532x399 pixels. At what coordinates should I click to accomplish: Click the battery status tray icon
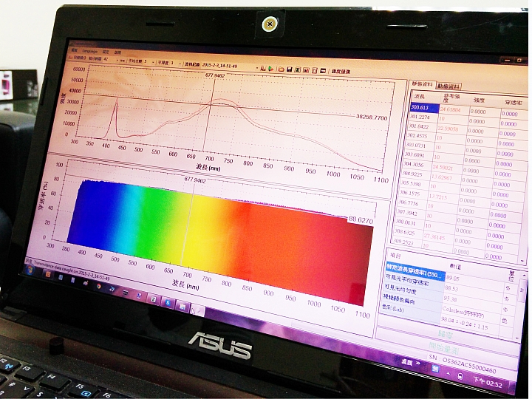coord(460,376)
